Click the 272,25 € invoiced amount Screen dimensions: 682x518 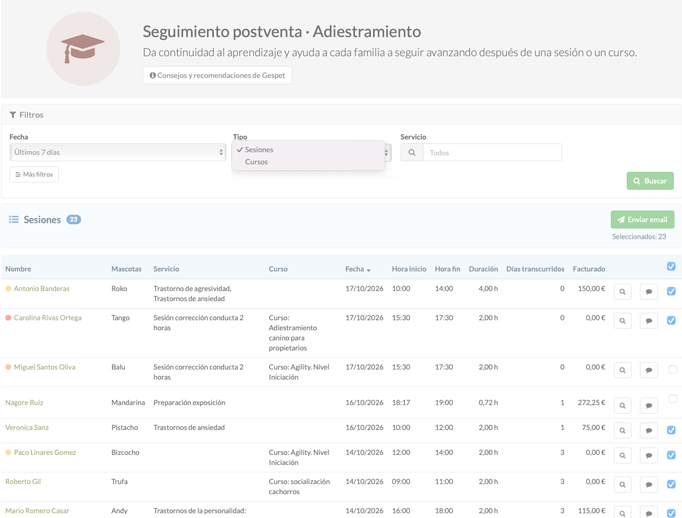pos(591,402)
